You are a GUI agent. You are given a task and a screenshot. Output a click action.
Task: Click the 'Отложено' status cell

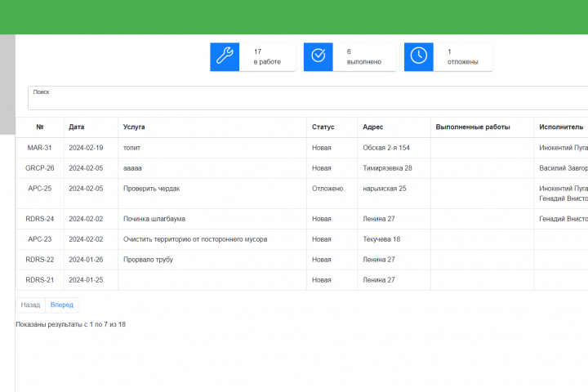[x=327, y=189]
